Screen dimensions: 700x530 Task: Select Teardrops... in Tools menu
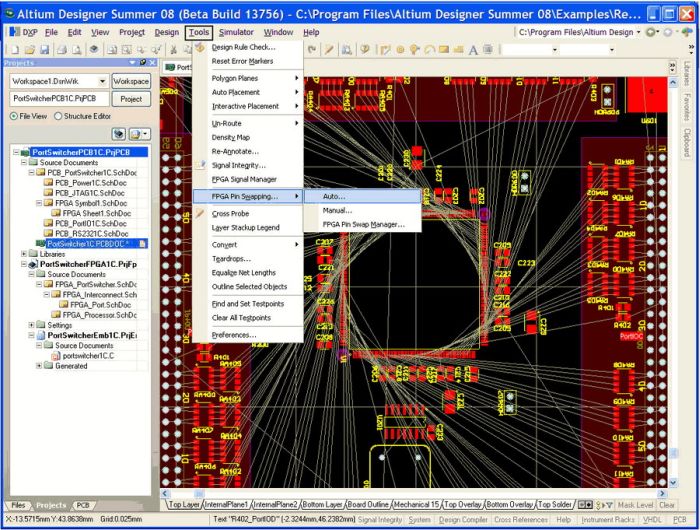coord(248,259)
